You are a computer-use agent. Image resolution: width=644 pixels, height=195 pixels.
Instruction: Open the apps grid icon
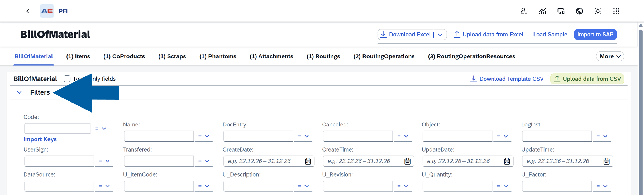point(616,11)
